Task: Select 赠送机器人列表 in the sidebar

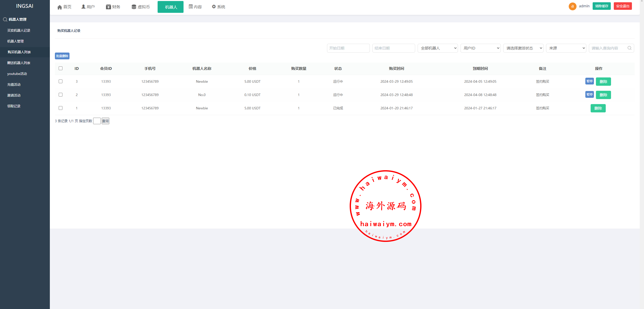Action: click(19, 63)
